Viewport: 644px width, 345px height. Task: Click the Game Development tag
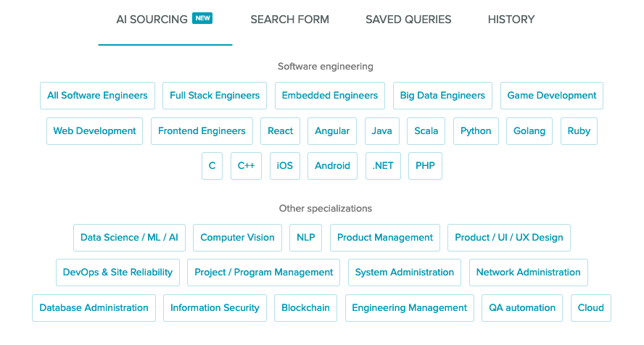(552, 96)
